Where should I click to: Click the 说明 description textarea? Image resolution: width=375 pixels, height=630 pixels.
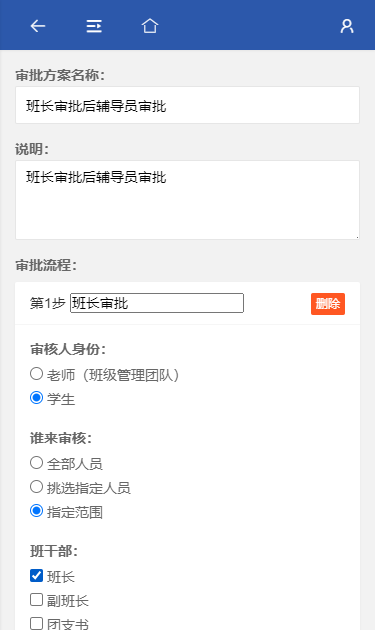(x=187, y=200)
